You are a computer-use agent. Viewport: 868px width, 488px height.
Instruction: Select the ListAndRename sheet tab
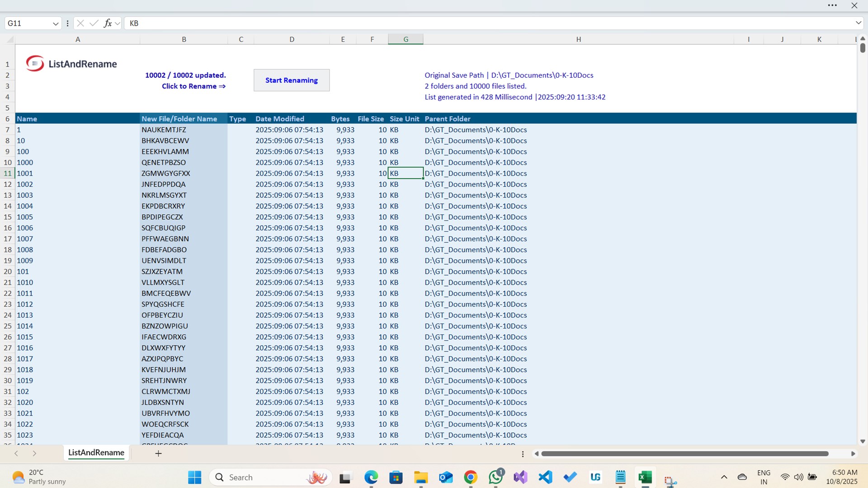96,453
